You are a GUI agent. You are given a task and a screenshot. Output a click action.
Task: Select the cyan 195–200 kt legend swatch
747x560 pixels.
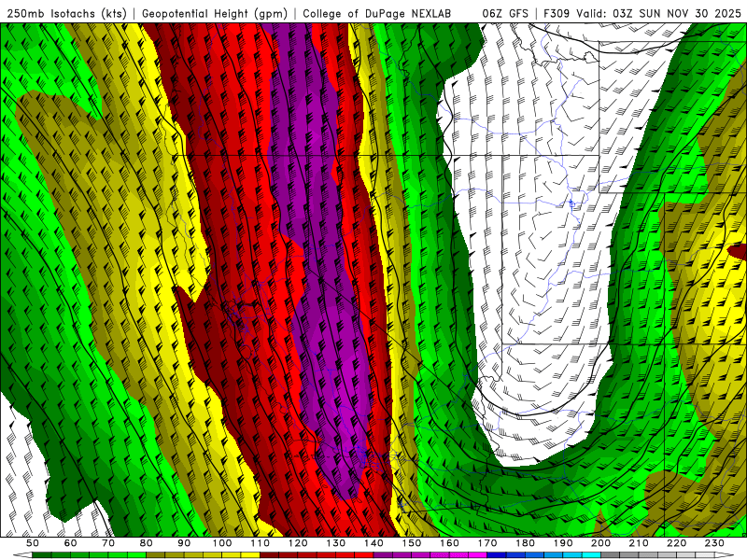591,555
